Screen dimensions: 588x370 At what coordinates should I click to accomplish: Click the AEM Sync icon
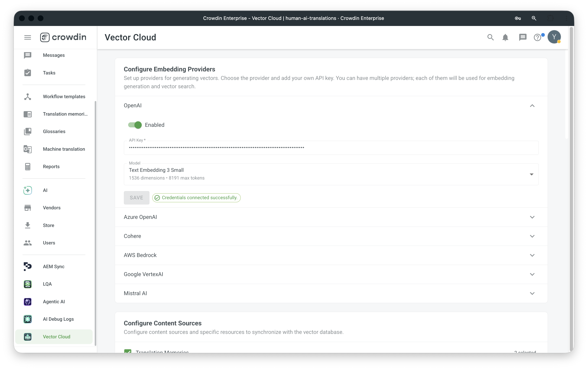pos(28,267)
